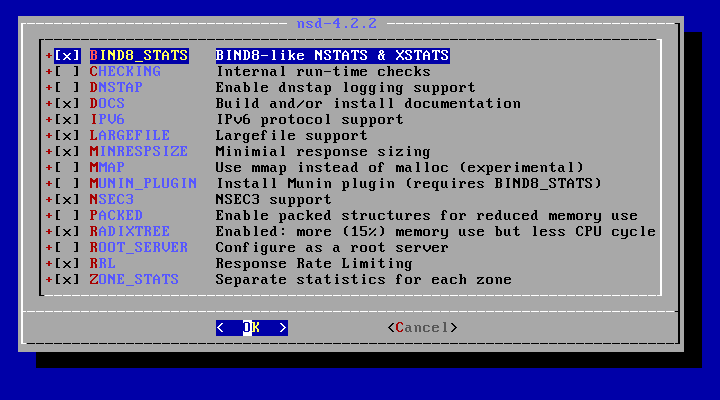Click 'Enable dnstap logging support' description
720x400 pixels.
pos(346,87)
